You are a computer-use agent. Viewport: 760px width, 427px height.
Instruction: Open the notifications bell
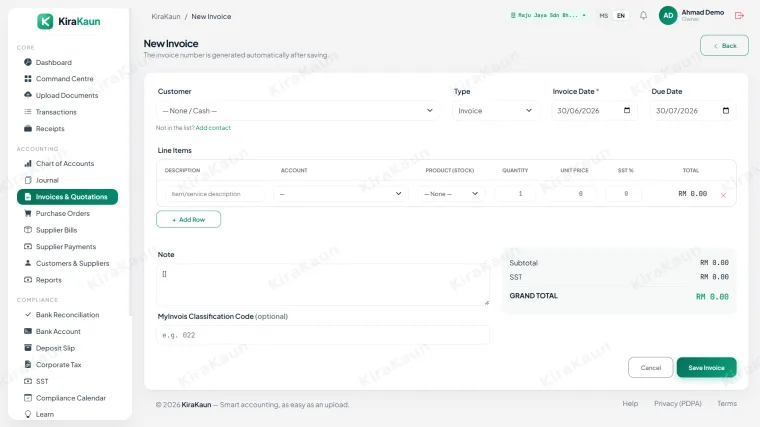click(643, 16)
